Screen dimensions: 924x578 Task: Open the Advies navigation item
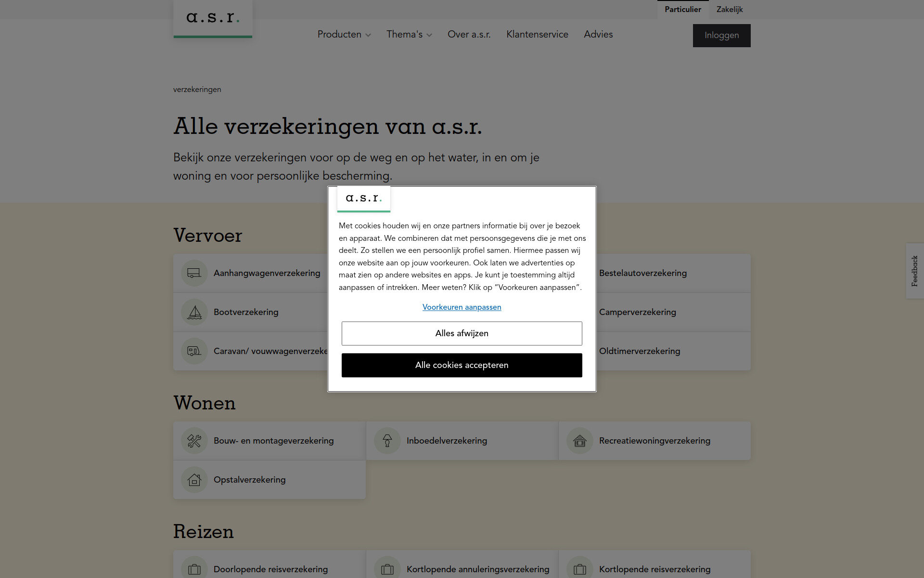pos(598,35)
